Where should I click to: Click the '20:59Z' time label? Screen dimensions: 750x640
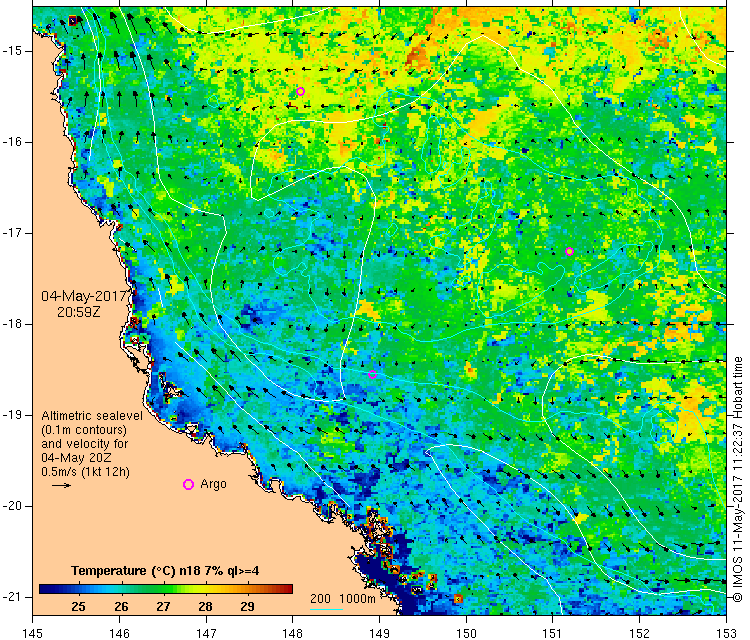(79, 312)
